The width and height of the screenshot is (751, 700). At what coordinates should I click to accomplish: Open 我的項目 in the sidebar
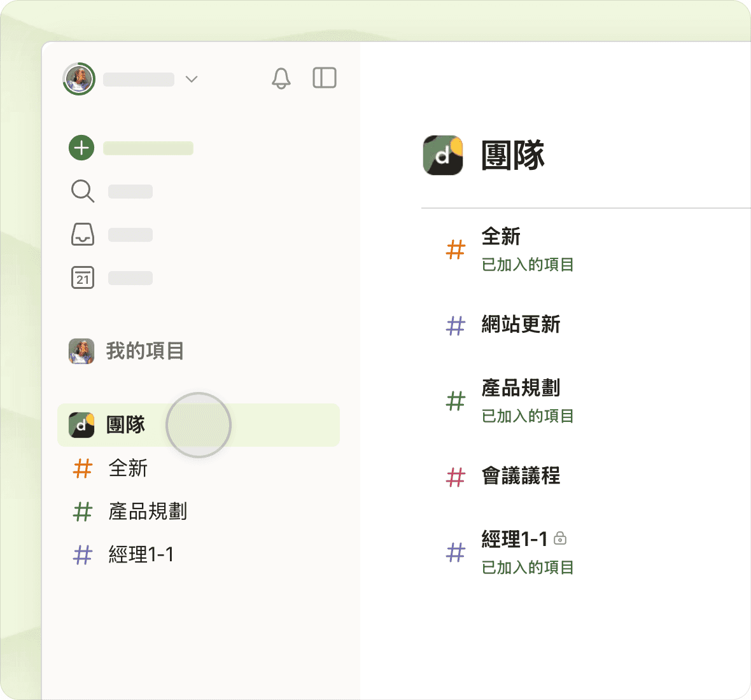point(144,351)
